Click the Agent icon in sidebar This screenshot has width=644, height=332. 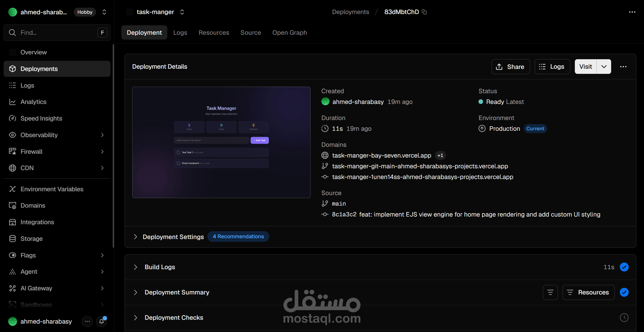(12, 271)
